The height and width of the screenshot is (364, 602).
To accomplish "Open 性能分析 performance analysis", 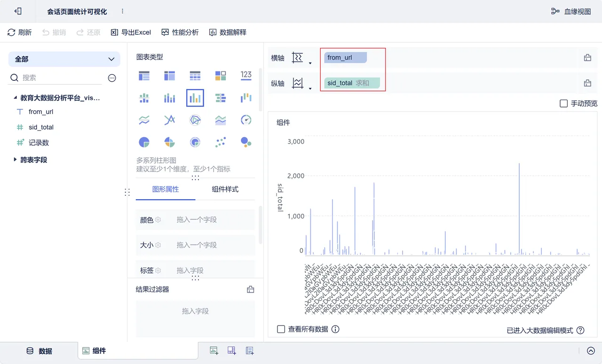I will [180, 32].
